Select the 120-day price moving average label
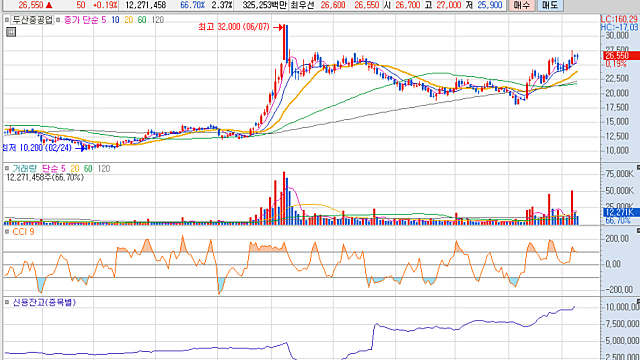640x360 pixels. click(158, 20)
